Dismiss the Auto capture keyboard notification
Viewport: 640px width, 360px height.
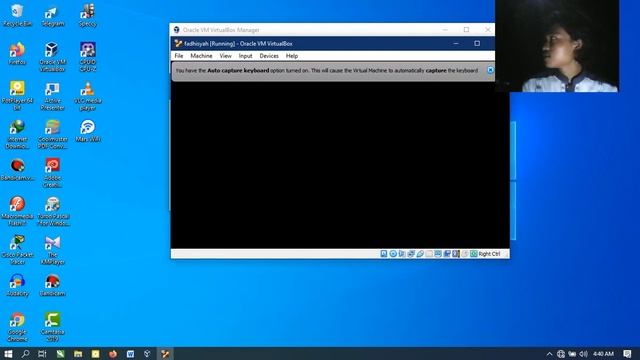pos(490,70)
